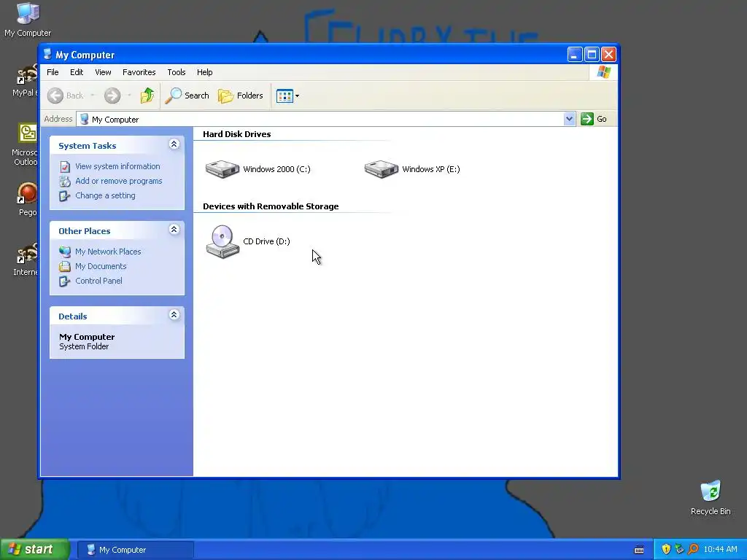Screen dimensions: 747x560
Task: Click the My Network Places globe icon
Action: pyautogui.click(x=65, y=252)
